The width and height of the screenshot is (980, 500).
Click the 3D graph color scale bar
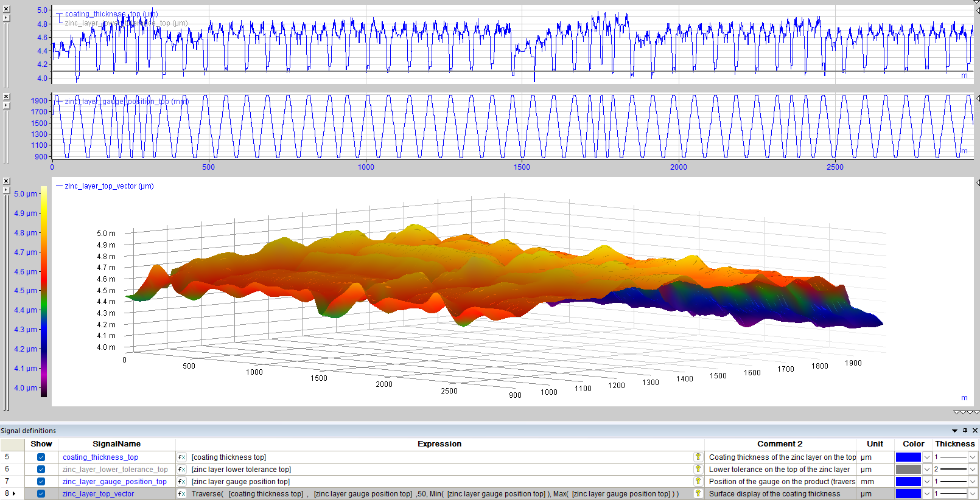click(44, 292)
